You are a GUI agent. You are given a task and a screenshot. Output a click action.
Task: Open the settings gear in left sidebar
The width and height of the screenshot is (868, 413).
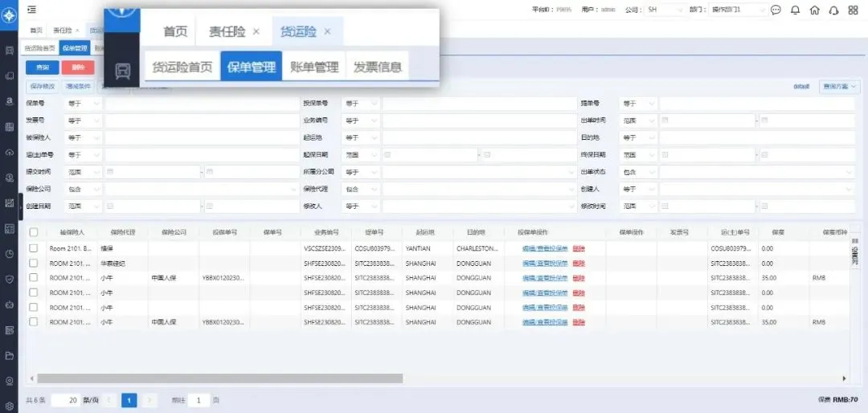click(x=10, y=406)
